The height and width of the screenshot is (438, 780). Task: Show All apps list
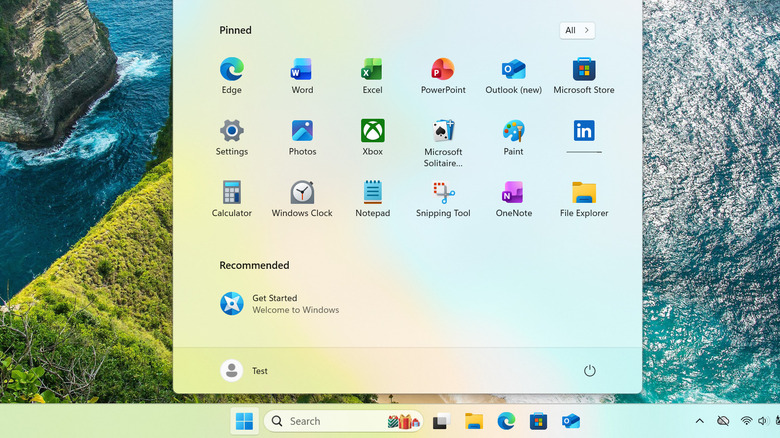point(577,30)
